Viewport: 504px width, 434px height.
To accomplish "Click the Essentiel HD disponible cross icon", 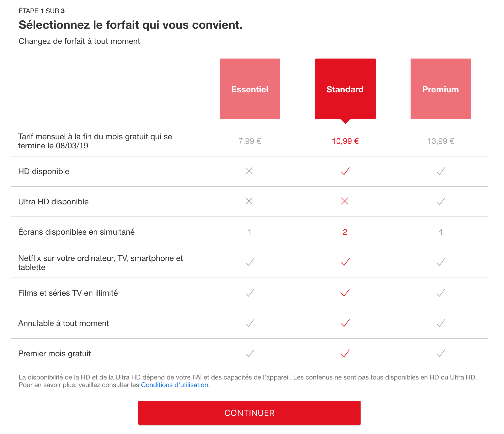I will 249,171.
